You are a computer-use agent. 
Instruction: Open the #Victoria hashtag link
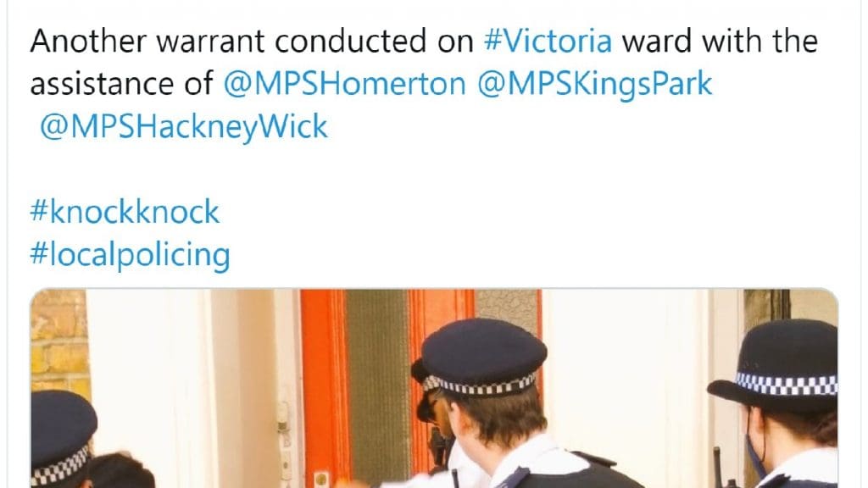pyautogui.click(x=548, y=42)
